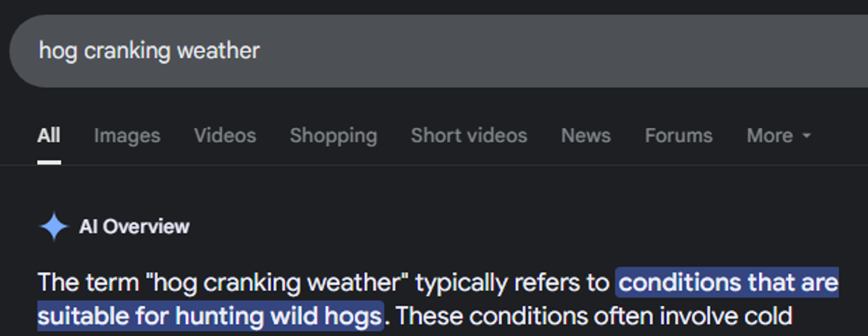
Task: Expand the More search filters menu
Action: tap(778, 136)
